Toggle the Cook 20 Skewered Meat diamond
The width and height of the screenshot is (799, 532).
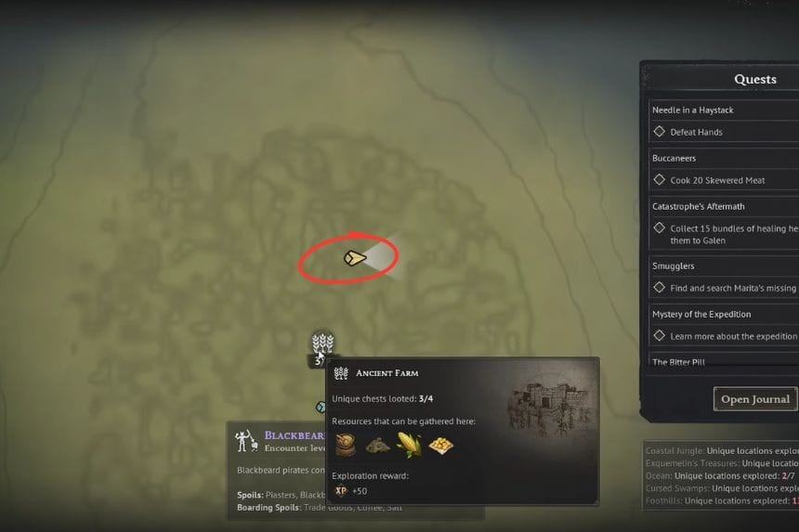click(x=660, y=180)
